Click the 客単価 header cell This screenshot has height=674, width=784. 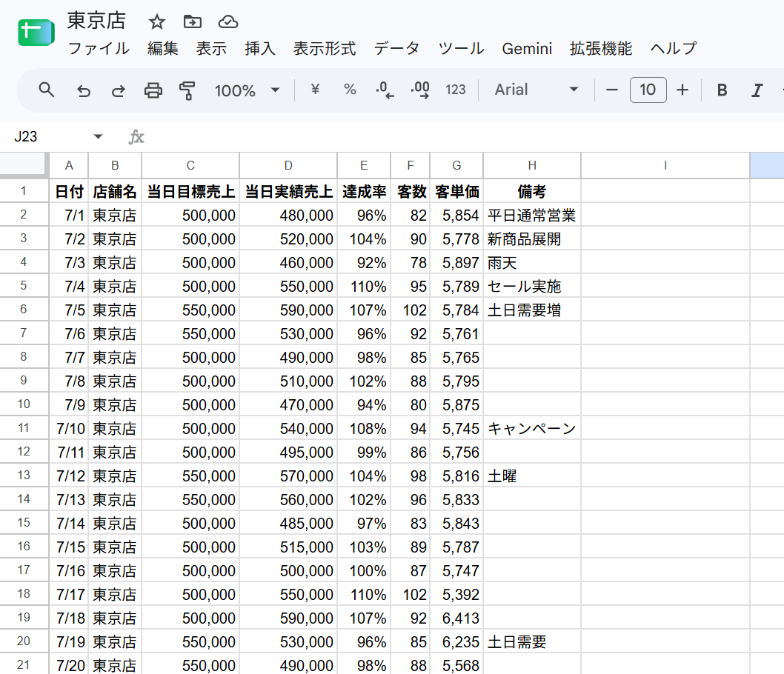pos(457,191)
